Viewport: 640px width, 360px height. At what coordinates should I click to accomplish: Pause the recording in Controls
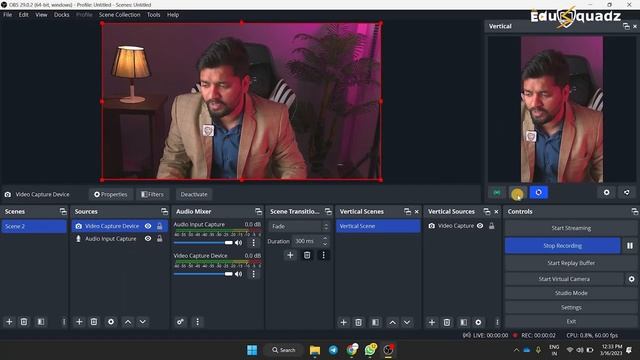(x=630, y=246)
